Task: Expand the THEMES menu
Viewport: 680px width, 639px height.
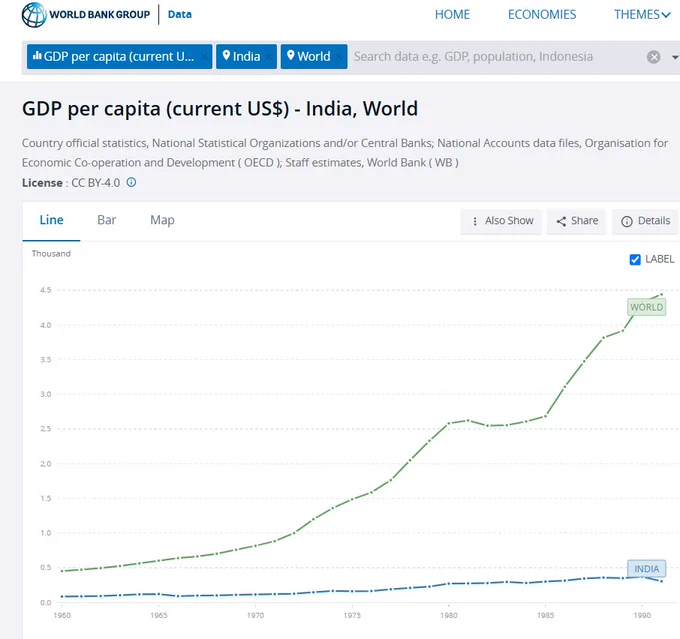Action: coord(642,15)
